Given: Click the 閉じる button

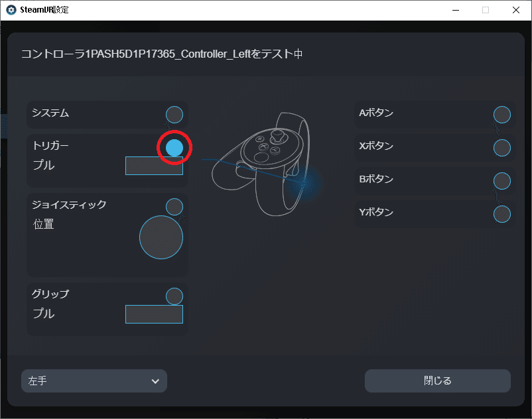Looking at the screenshot, I should point(438,381).
